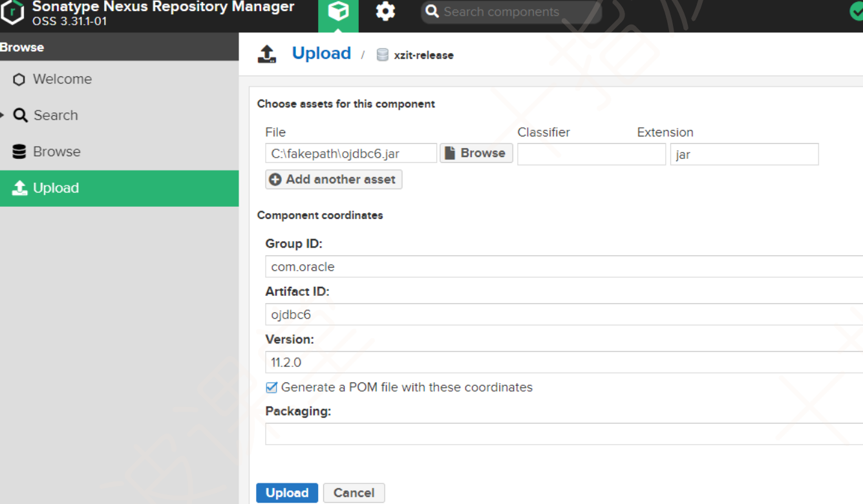The height and width of the screenshot is (504, 863).
Task: Click the empty Packaging field
Action: pos(564,434)
